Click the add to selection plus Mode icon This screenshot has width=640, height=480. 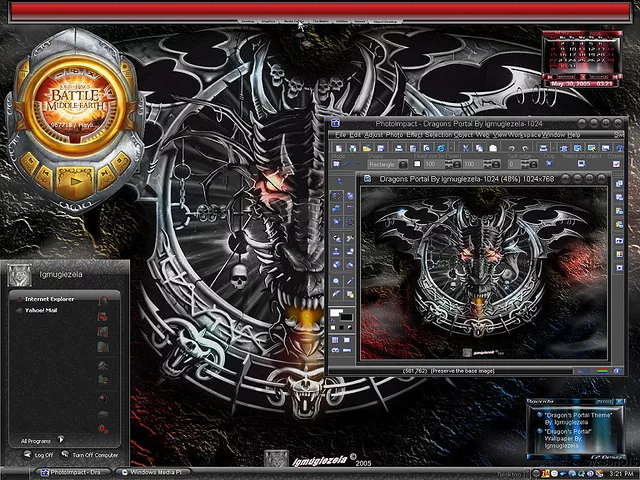[x=347, y=164]
